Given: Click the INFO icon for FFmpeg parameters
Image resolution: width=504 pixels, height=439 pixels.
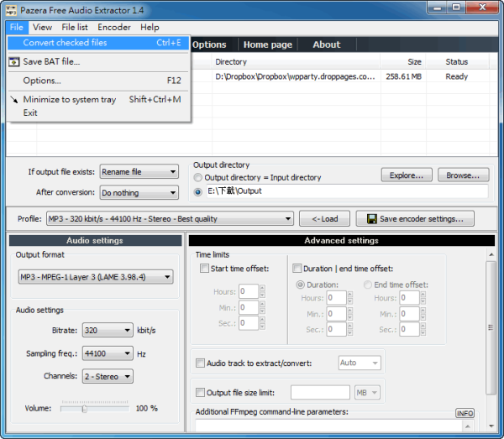Looking at the screenshot, I should pyautogui.click(x=465, y=413).
